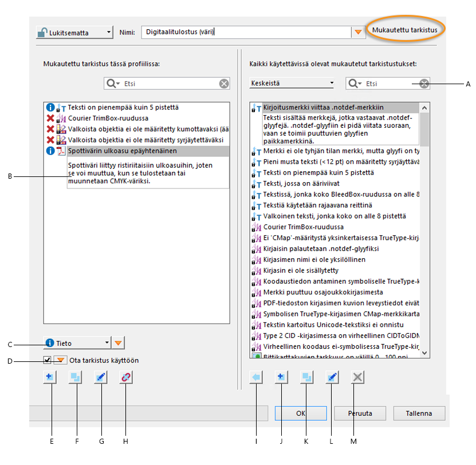This screenshot has width=476, height=465.
Task: Click the red X icon of 'syrjäytettäväksi' row
Action: click(50, 140)
